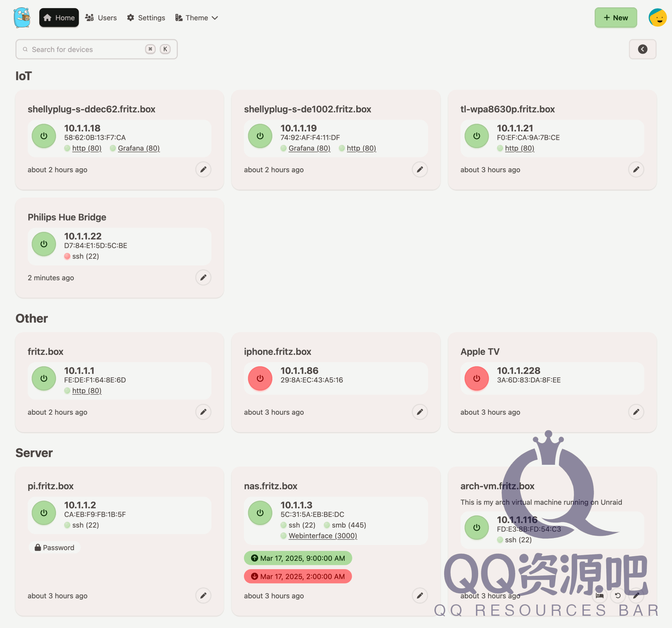Edit Philips Hue Bridge with pencil icon
The width and height of the screenshot is (672, 628).
(203, 277)
